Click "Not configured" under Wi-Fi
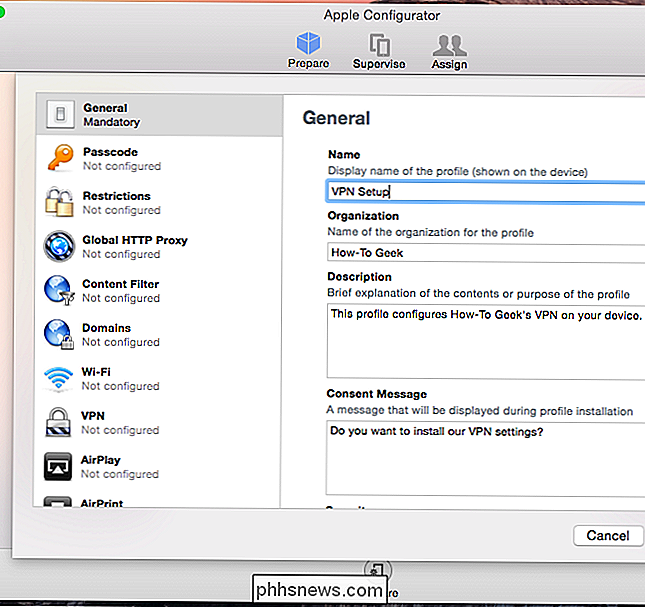The image size is (645, 607). pos(121,387)
